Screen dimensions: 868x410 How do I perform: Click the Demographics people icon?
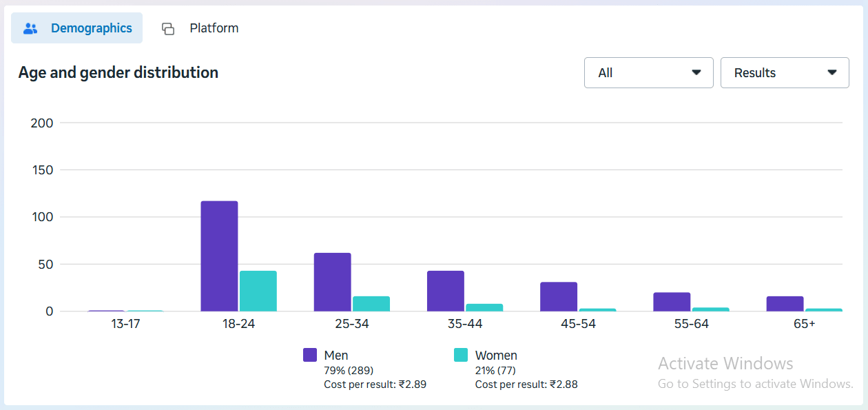30,28
